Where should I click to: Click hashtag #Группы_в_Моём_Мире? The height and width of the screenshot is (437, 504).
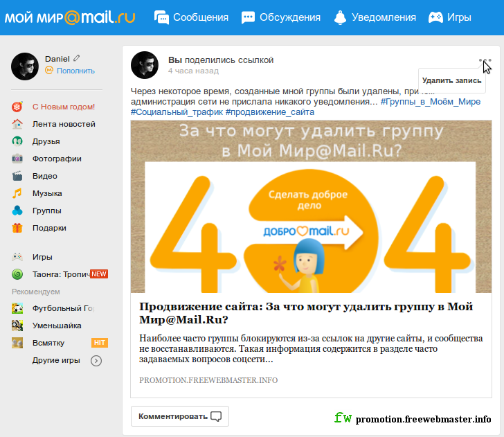(431, 102)
